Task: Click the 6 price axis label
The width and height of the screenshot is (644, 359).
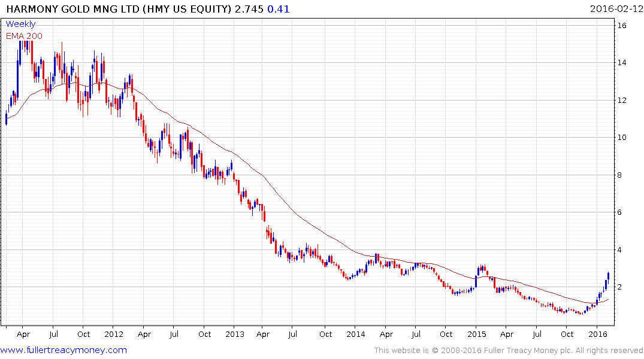Action: 619,212
